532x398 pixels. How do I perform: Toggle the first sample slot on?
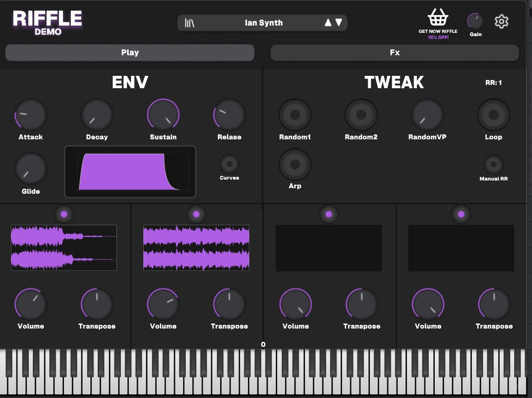point(64,214)
